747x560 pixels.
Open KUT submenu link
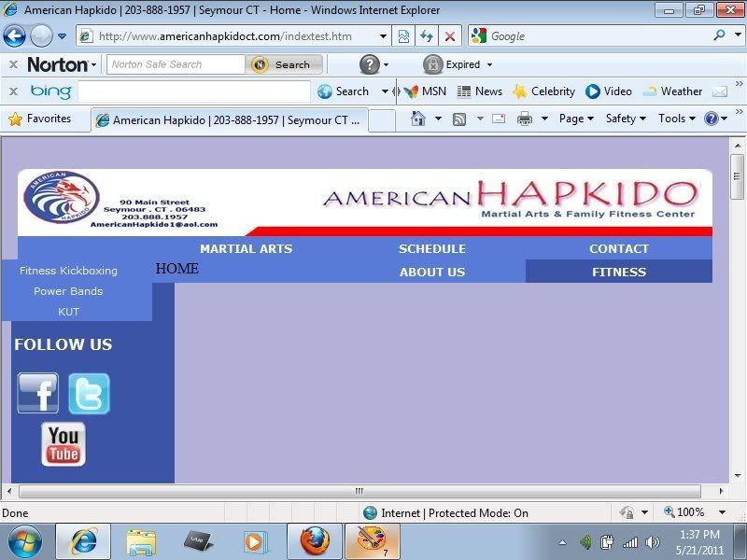tap(68, 312)
